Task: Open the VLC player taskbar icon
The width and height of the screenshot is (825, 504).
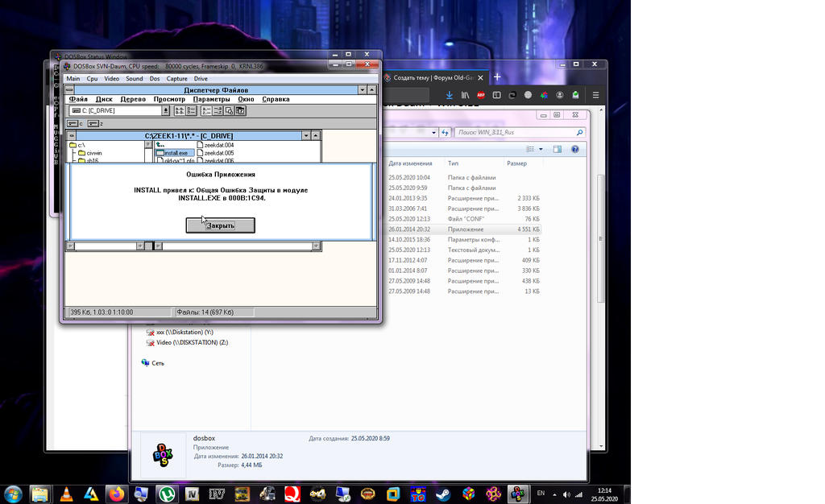Action: pos(66,494)
